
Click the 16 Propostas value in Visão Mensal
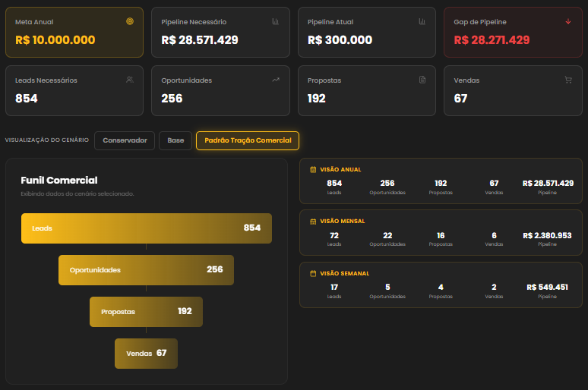point(441,235)
